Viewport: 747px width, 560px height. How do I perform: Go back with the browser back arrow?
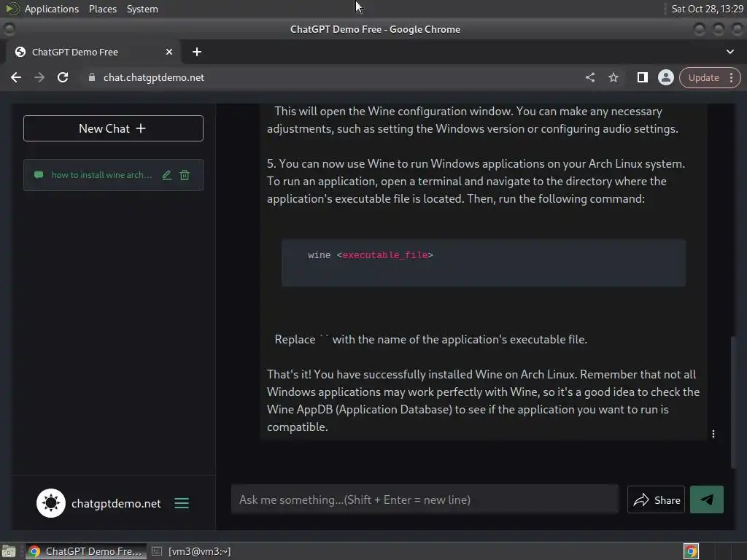16,77
